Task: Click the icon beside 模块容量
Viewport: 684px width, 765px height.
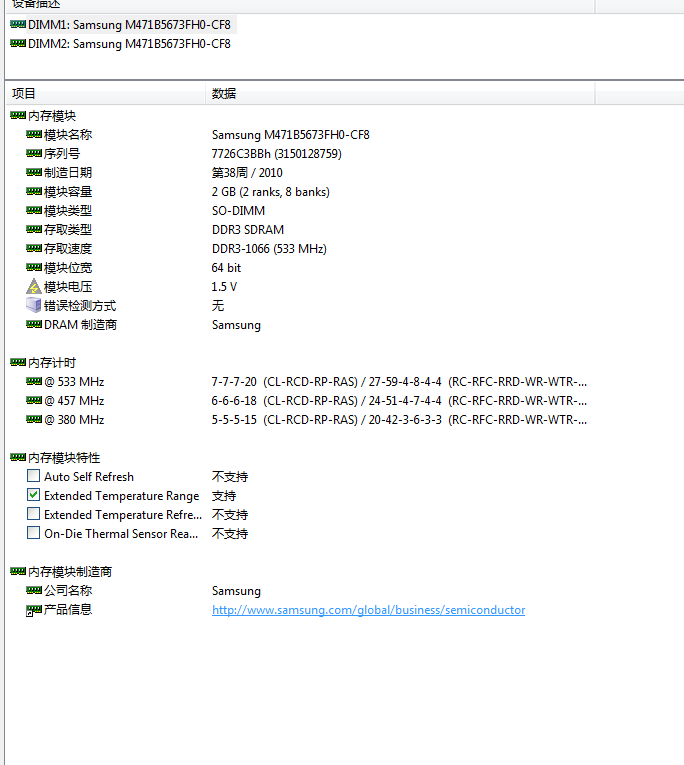Action: pyautogui.click(x=34, y=191)
